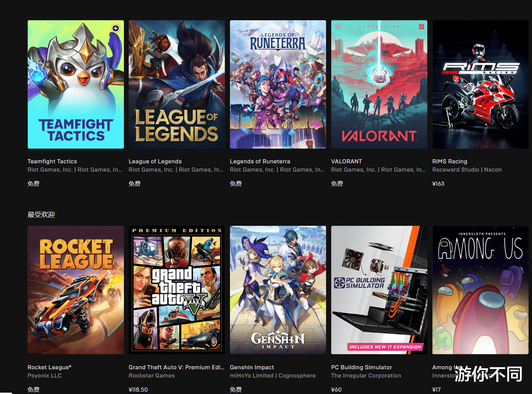The image size is (532, 394).
Task: Click the Among Us title text
Action: 447,367
